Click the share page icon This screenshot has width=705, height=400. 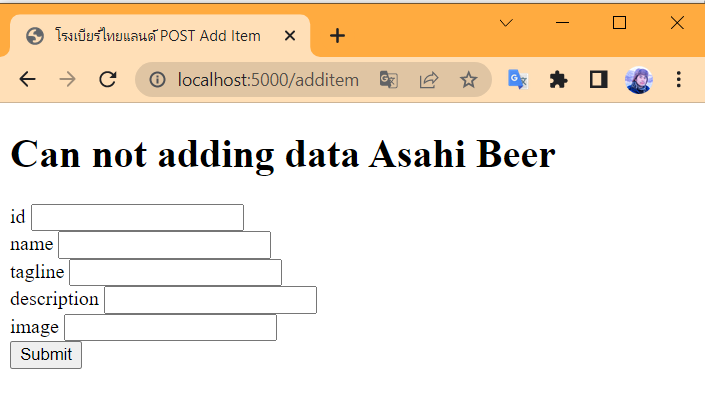[x=429, y=80]
